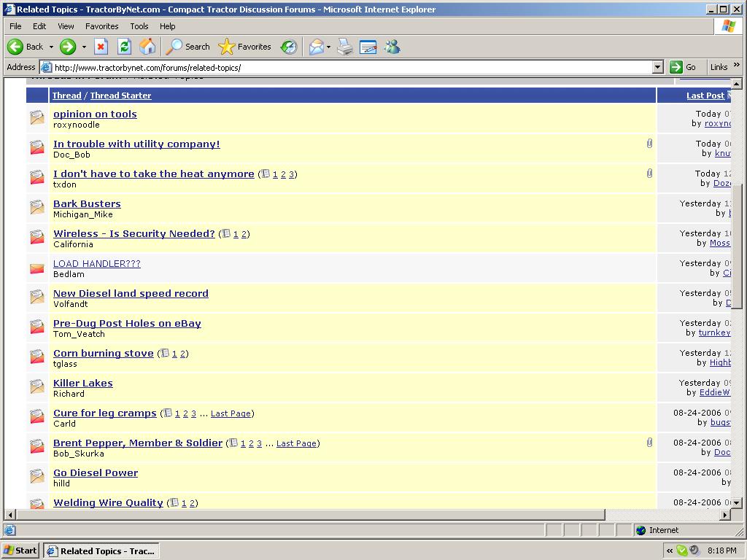Open the Messenger icon in toolbar

[392, 47]
